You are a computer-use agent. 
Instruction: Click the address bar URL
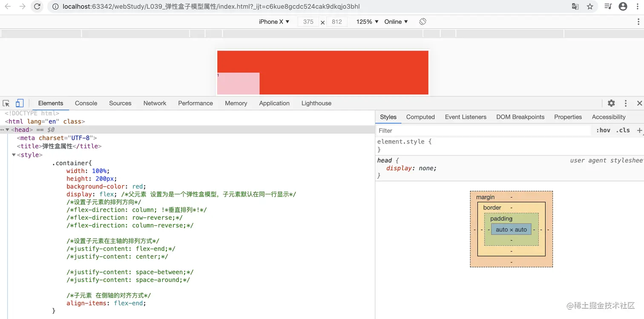click(x=211, y=6)
